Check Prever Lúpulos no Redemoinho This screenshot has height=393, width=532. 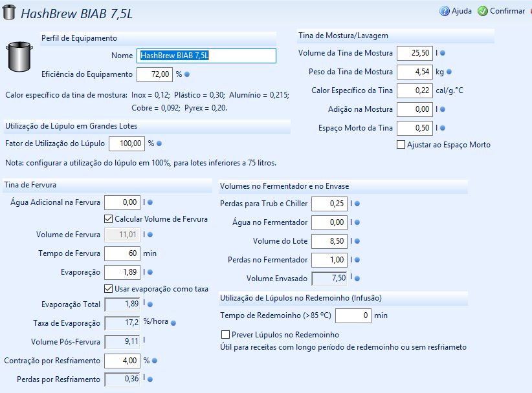pos(225,335)
